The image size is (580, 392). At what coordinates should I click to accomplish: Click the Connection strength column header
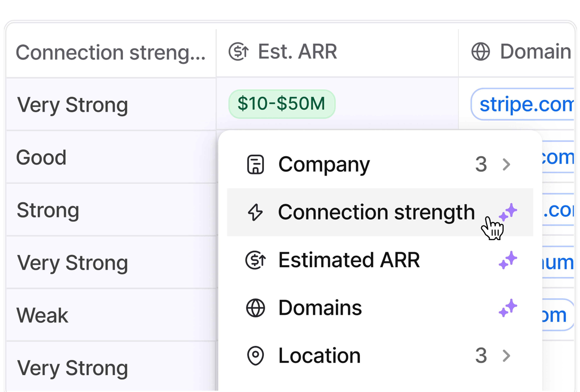(111, 52)
